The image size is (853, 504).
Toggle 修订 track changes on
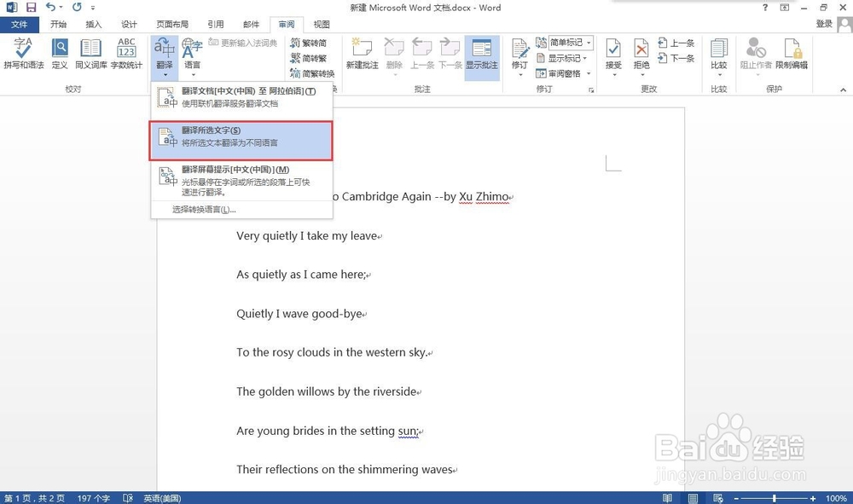click(519, 51)
